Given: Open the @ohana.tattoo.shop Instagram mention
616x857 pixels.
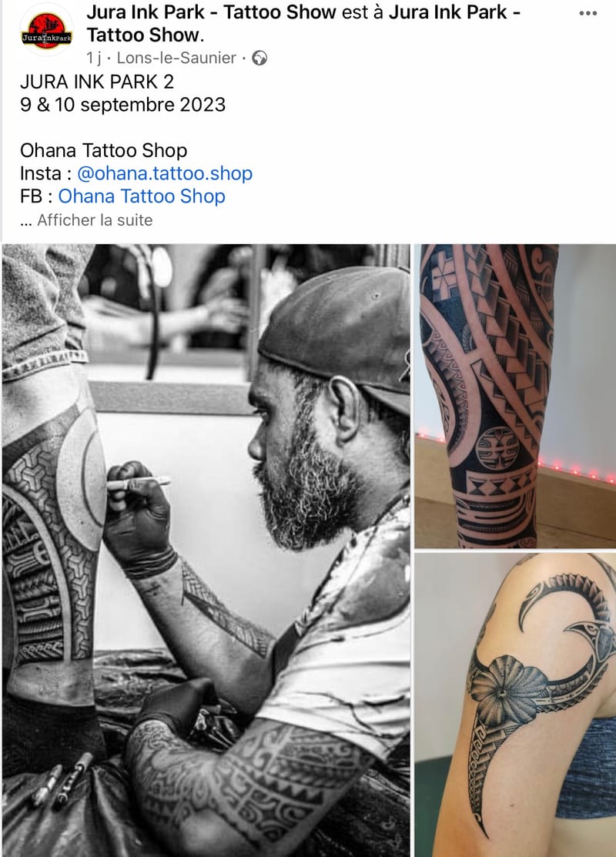Looking at the screenshot, I should (165, 173).
